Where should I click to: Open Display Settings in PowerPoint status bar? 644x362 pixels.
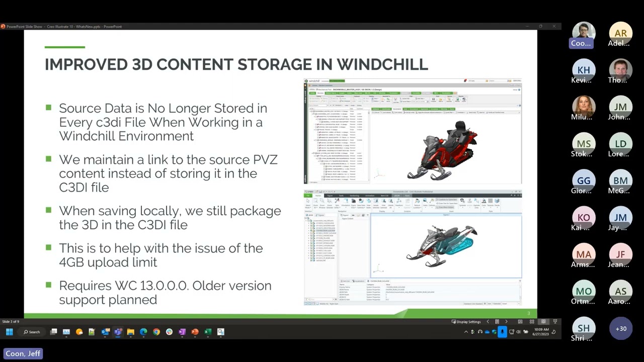466,322
